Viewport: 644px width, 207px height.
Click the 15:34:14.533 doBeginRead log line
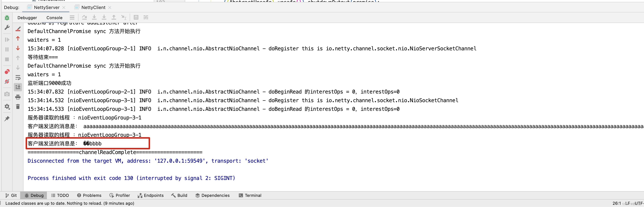(x=213, y=109)
